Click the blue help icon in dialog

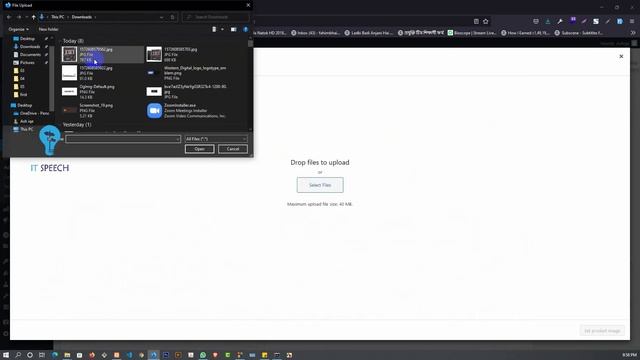[246, 29]
